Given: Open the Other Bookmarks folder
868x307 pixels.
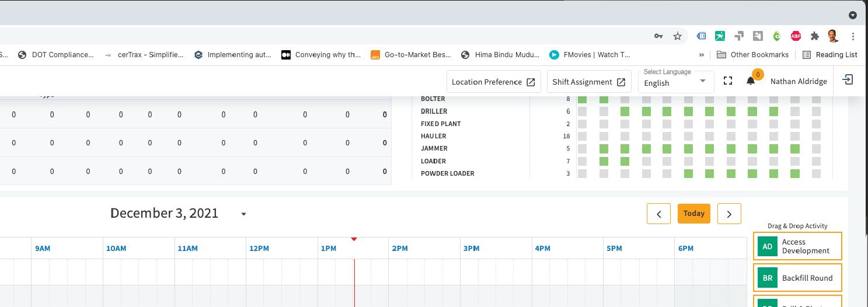Looking at the screenshot, I should (752, 54).
